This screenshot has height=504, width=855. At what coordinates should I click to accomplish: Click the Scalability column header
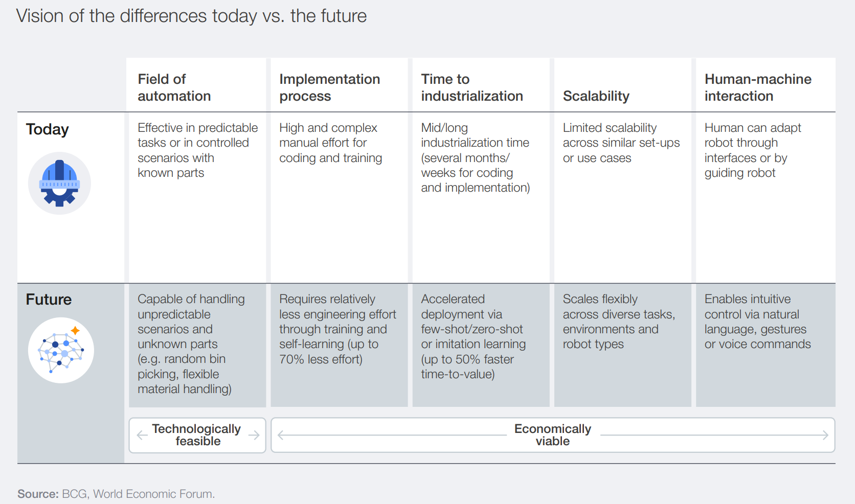click(596, 96)
